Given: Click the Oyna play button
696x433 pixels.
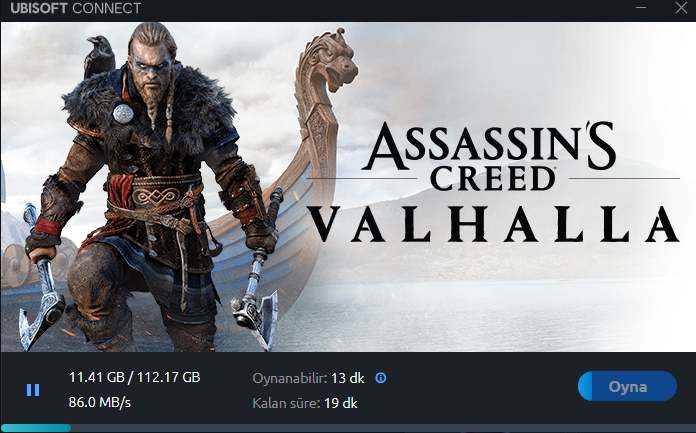Looking at the screenshot, I should click(x=627, y=386).
